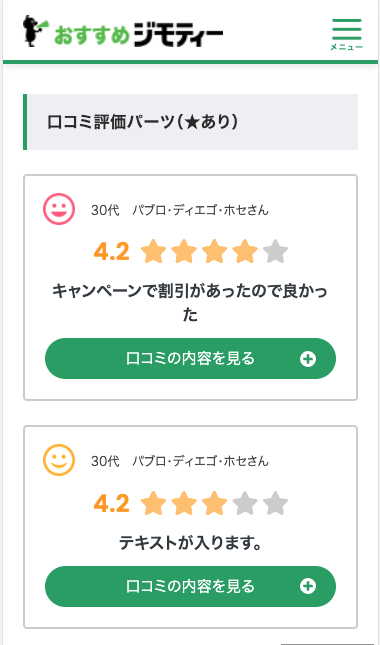Expand second review with 口コミの内容を見る
Viewport: 380px width, 645px height.
(x=190, y=586)
